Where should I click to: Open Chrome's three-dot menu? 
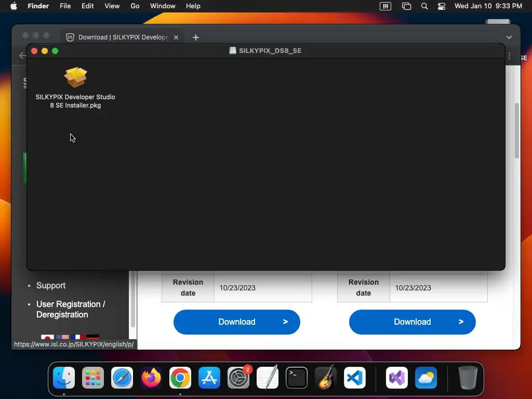(509, 56)
